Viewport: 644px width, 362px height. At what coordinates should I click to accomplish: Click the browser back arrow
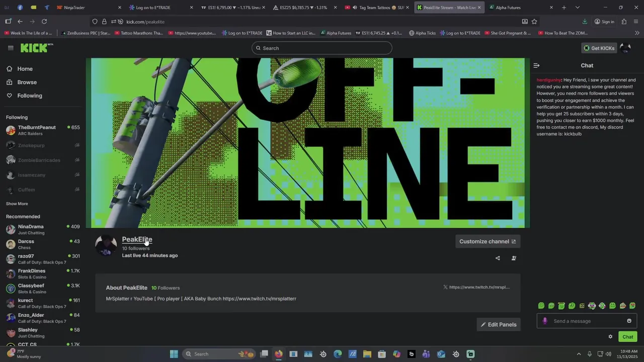click(x=20, y=22)
